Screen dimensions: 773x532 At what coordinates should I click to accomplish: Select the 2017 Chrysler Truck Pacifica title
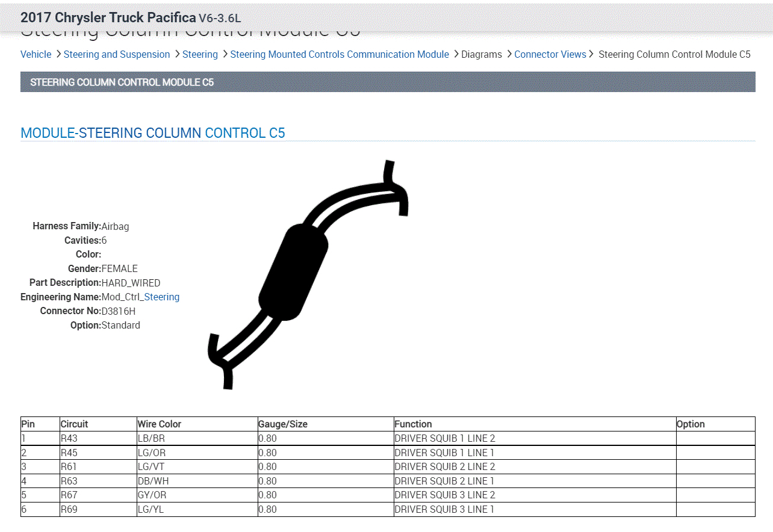(x=108, y=17)
